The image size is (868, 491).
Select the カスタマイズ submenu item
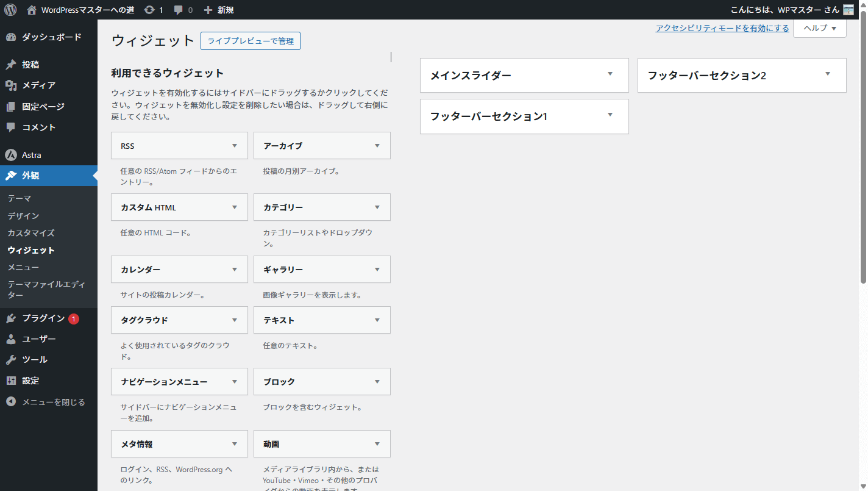[31, 233]
